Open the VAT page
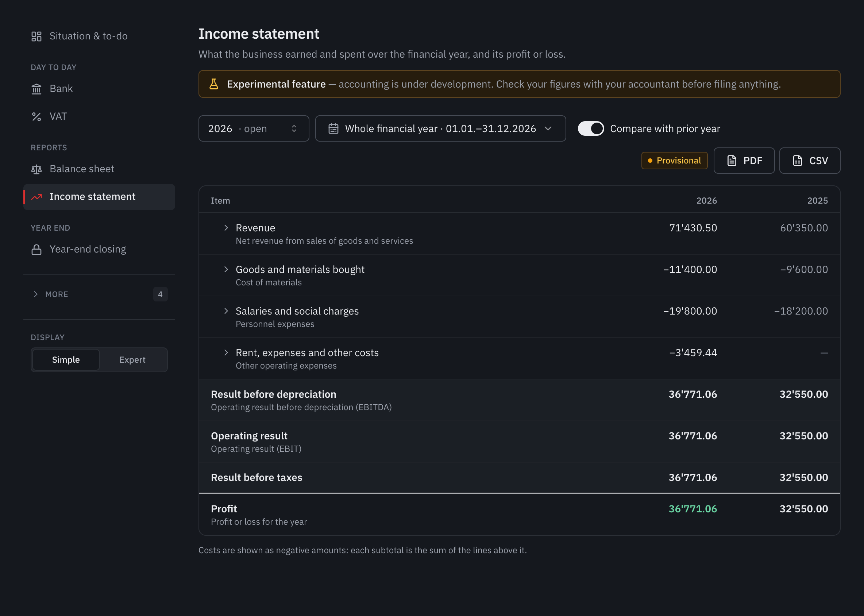This screenshot has width=864, height=616. (99, 116)
